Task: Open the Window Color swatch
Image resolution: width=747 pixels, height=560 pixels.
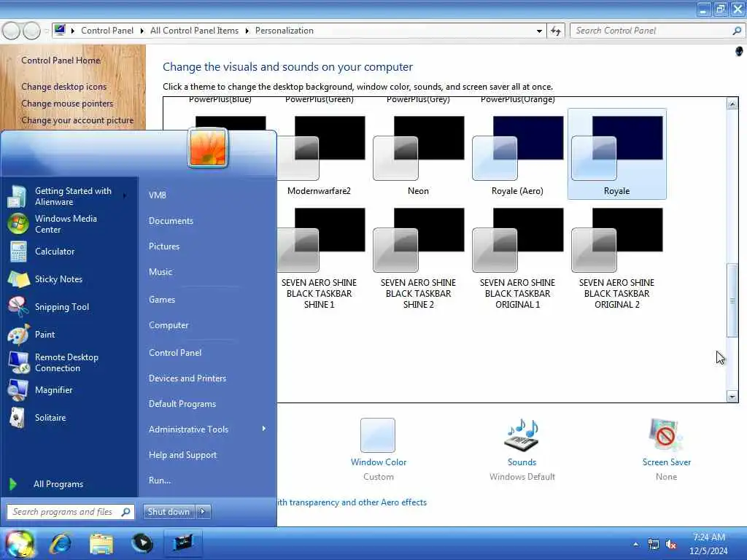Action: [378, 435]
